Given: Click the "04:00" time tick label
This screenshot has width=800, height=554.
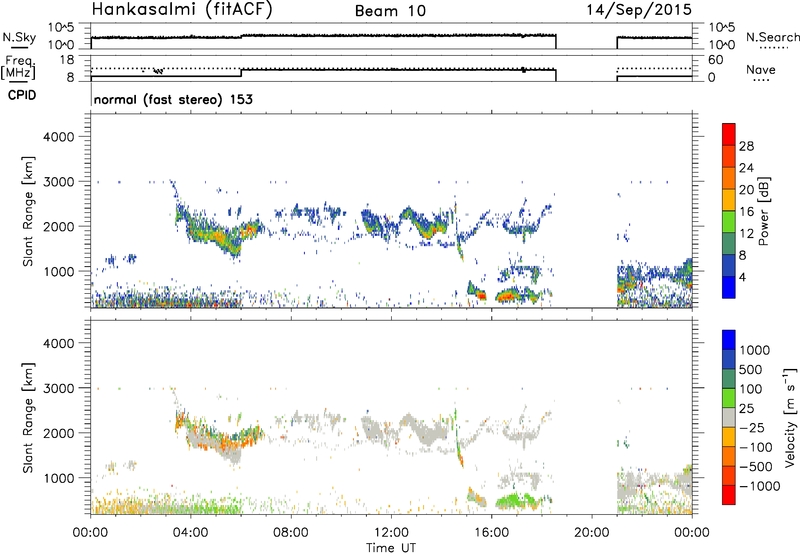Looking at the screenshot, I should pos(190,533).
